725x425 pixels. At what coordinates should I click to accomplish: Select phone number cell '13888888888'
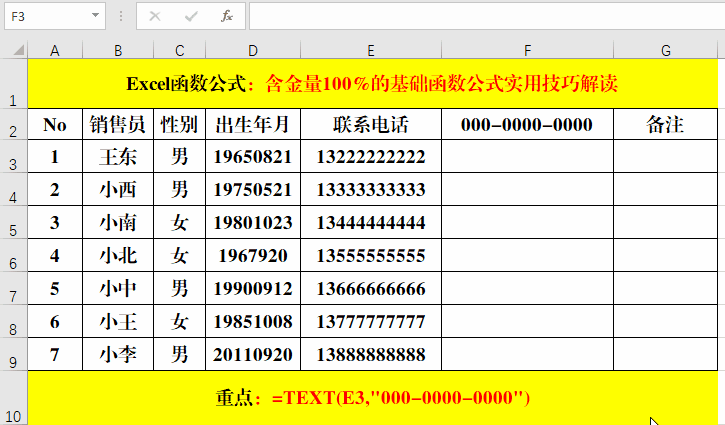(x=371, y=354)
